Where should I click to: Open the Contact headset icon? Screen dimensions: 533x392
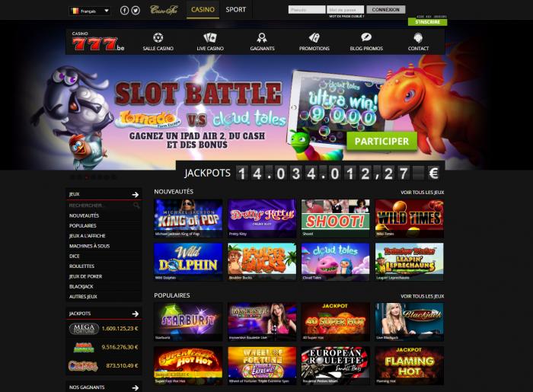click(418, 37)
